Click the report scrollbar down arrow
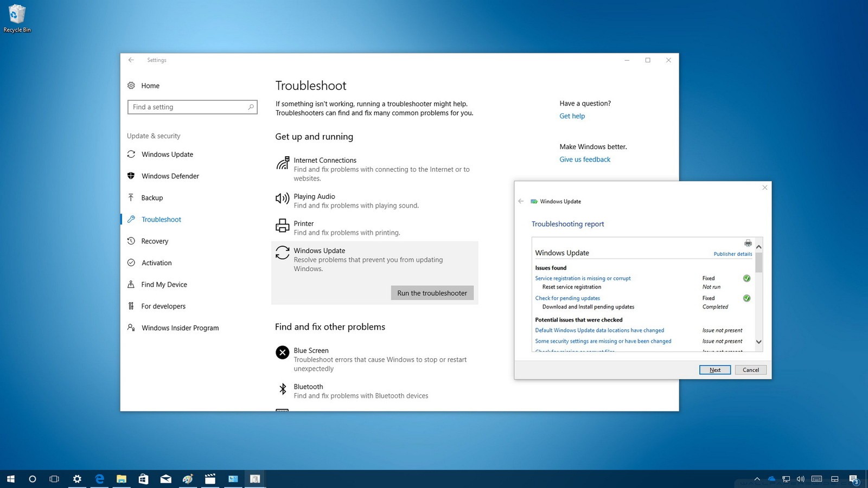The width and height of the screenshot is (868, 488). click(759, 342)
